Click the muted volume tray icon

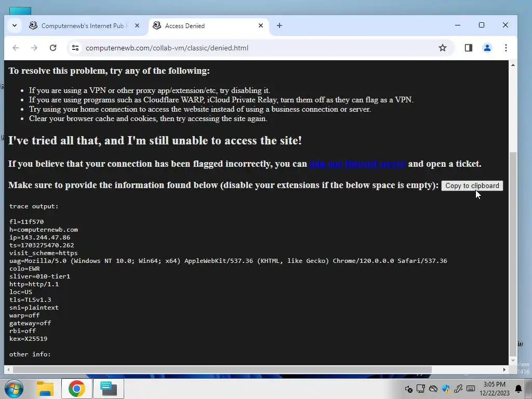point(408,389)
